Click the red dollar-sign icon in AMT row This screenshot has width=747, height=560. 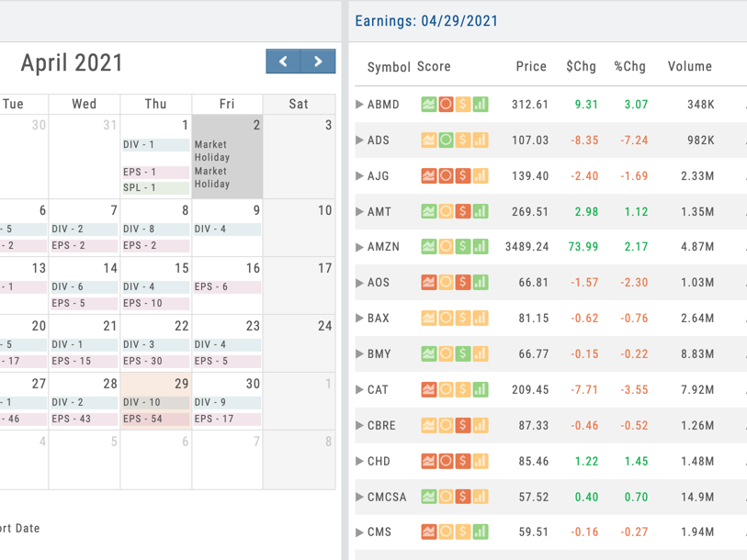(463, 211)
